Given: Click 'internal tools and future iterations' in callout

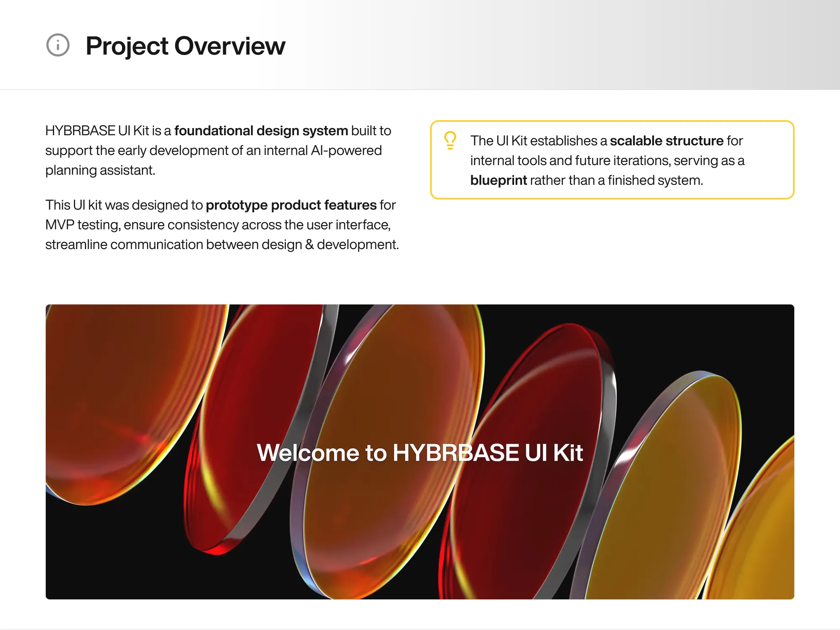Looking at the screenshot, I should point(570,160).
